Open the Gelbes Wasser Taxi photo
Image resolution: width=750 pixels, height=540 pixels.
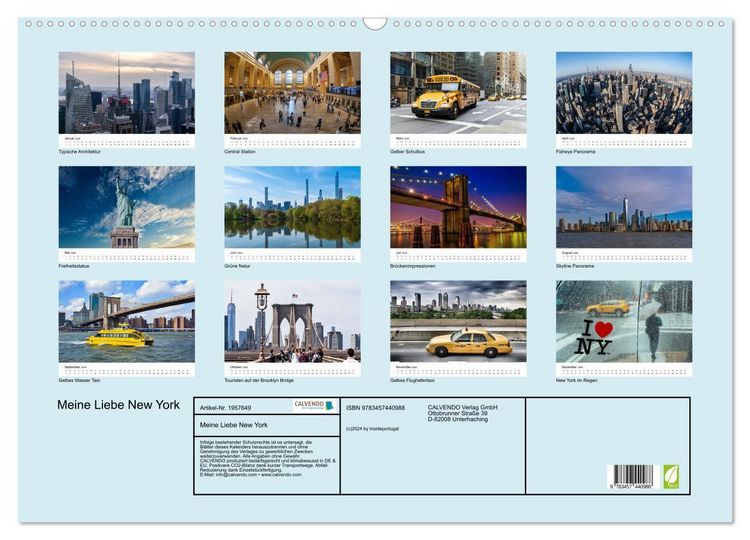tap(127, 321)
